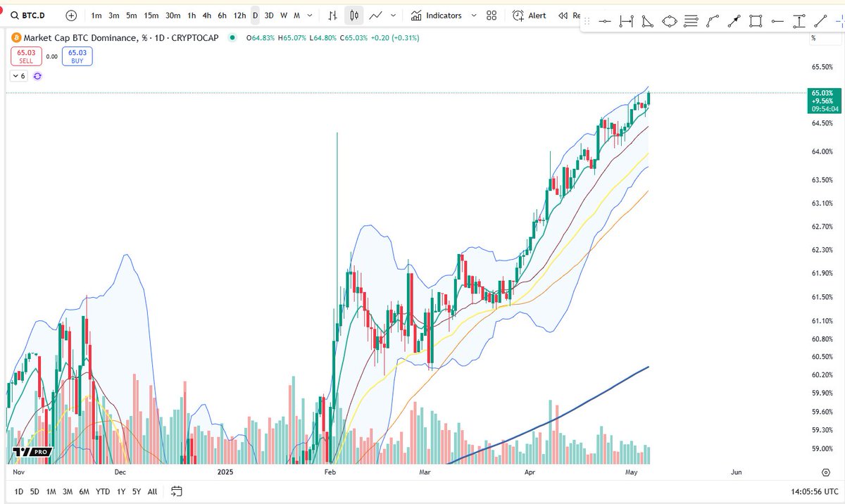Image resolution: width=845 pixels, height=504 pixels.
Task: Switch to the 1h timeframe
Action: [x=192, y=15]
